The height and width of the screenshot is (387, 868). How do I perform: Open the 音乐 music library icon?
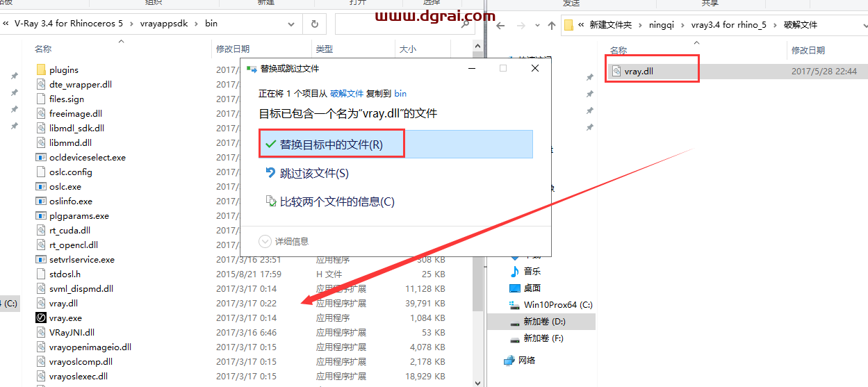(515, 271)
